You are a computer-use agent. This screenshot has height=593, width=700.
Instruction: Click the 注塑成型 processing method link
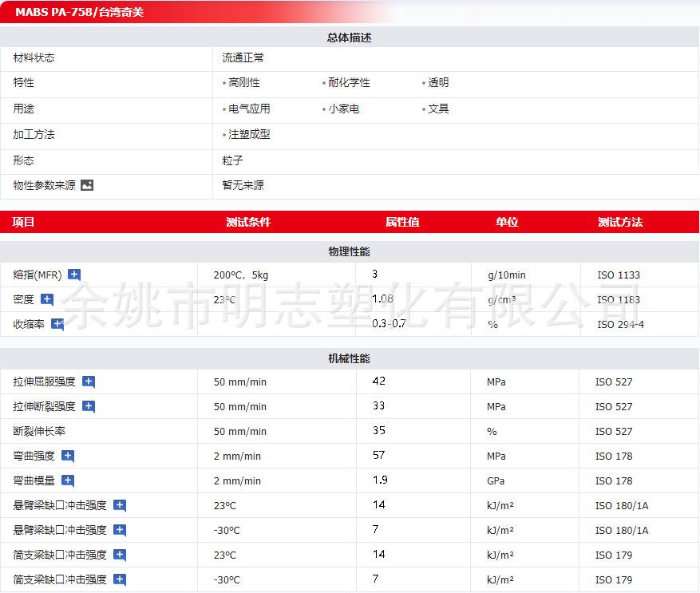249,134
